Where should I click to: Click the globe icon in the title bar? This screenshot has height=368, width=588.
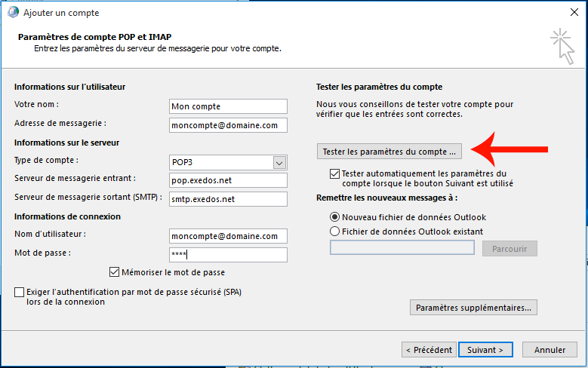tap(13, 13)
